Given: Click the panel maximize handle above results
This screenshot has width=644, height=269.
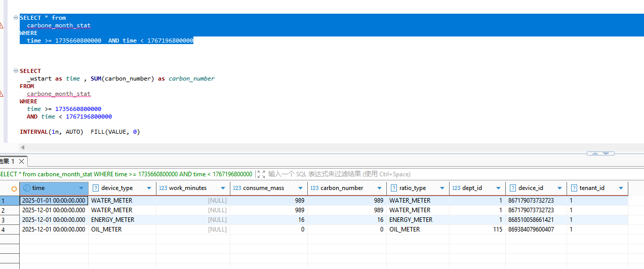Looking at the screenshot, I should (600, 153).
